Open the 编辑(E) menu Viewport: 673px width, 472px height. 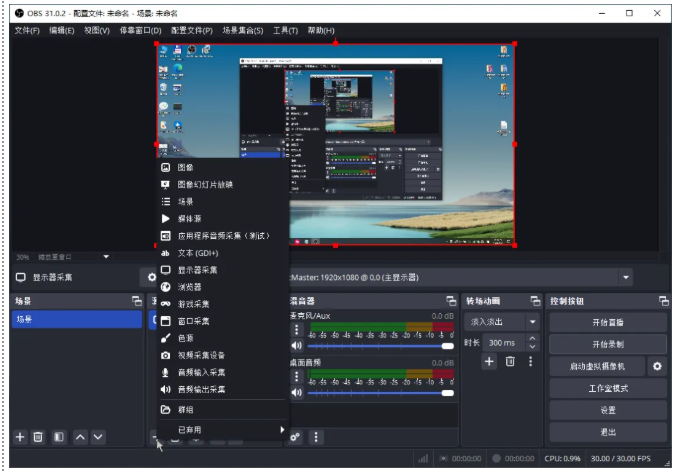point(62,30)
